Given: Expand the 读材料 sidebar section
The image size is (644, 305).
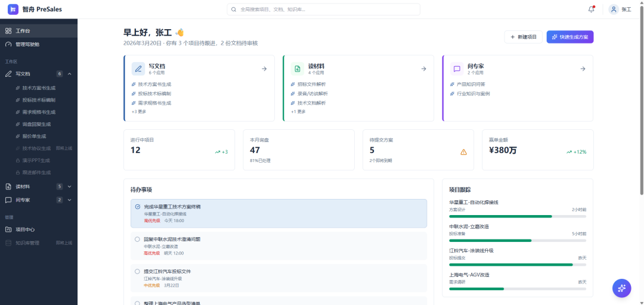Looking at the screenshot, I should tap(69, 186).
